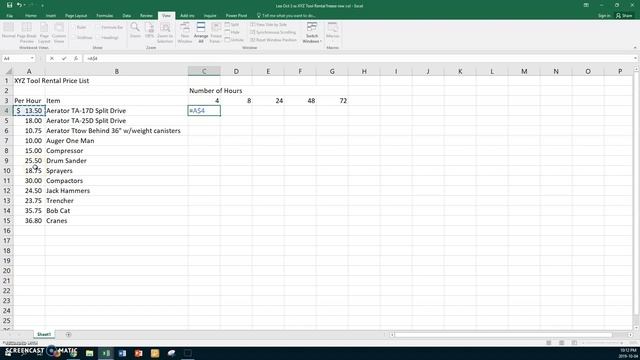Click Reset Window Position
This screenshot has height=360, width=640.
[x=273, y=40]
